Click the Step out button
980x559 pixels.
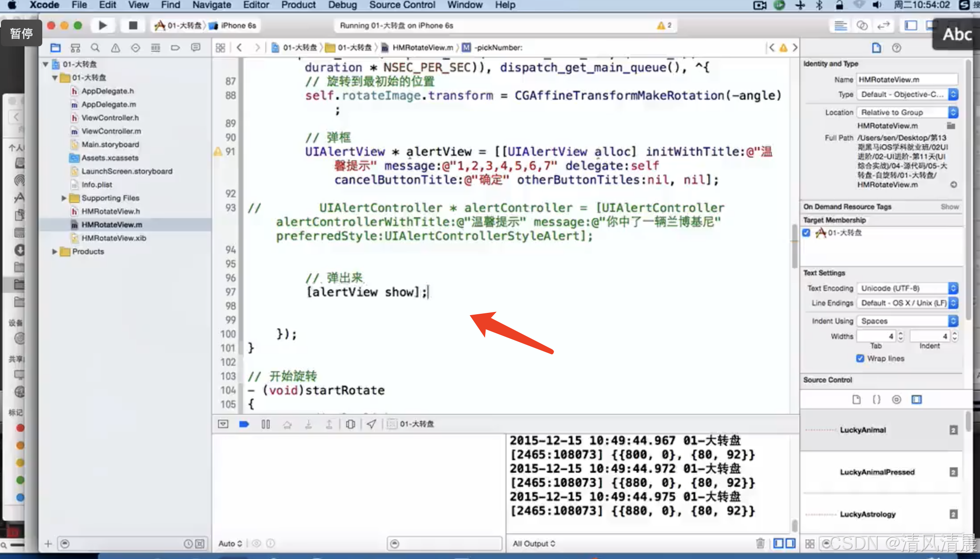329,424
